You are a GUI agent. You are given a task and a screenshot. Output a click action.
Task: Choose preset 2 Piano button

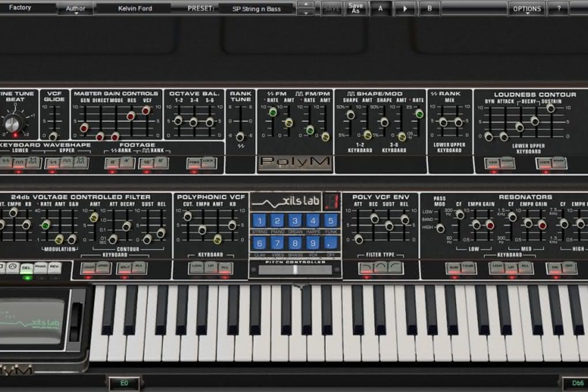point(277,221)
